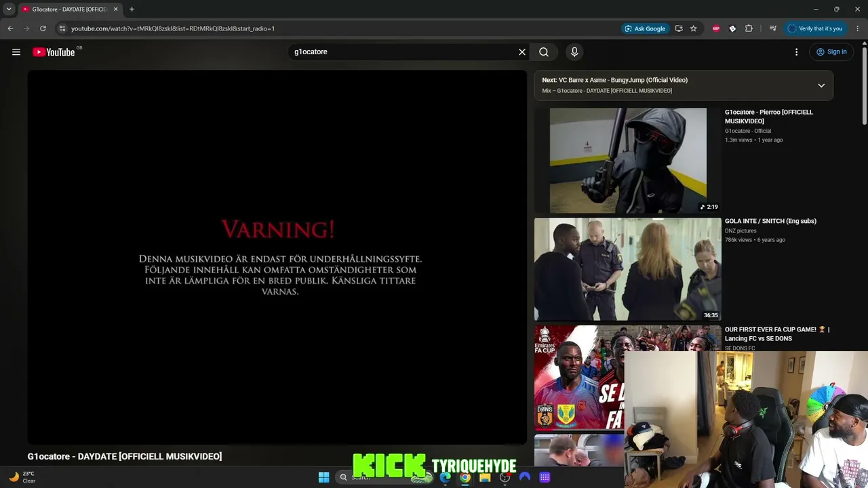Open the YouTube guide hamburger menu
The width and height of the screenshot is (868, 488).
point(16,52)
